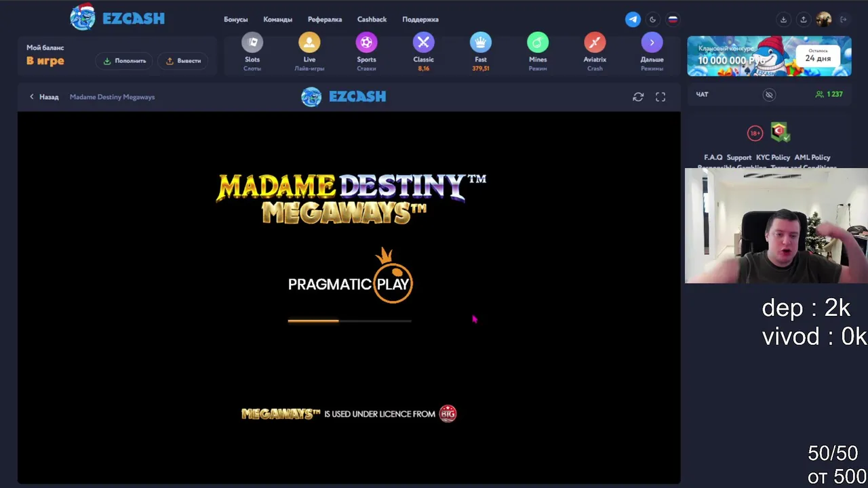Screen dimensions: 868x488
Task: Reload the game with refresh icon
Action: click(638, 97)
